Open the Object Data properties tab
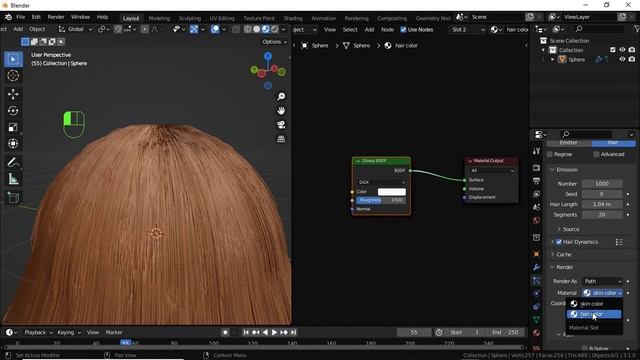Viewport: 640px width, 360px height. click(x=536, y=320)
